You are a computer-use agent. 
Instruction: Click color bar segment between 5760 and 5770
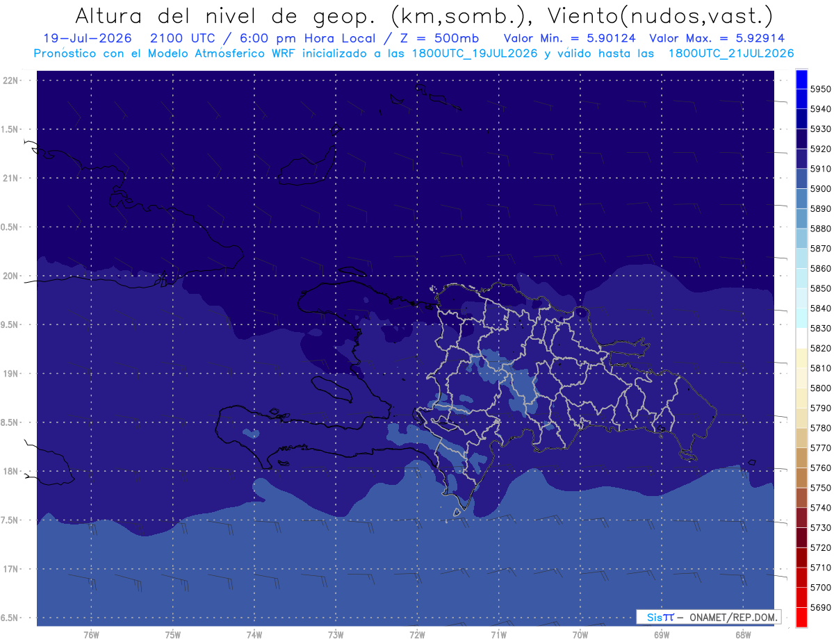point(801,458)
